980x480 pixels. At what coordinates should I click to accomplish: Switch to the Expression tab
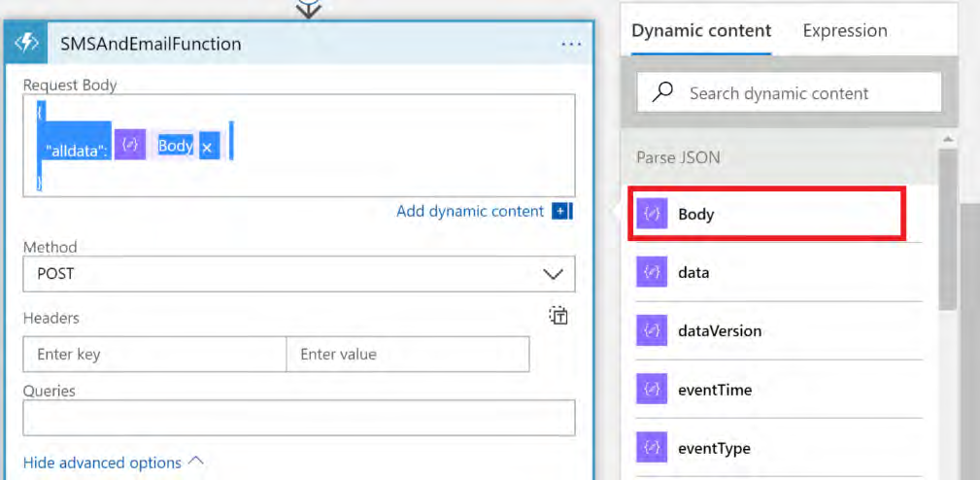tap(844, 31)
